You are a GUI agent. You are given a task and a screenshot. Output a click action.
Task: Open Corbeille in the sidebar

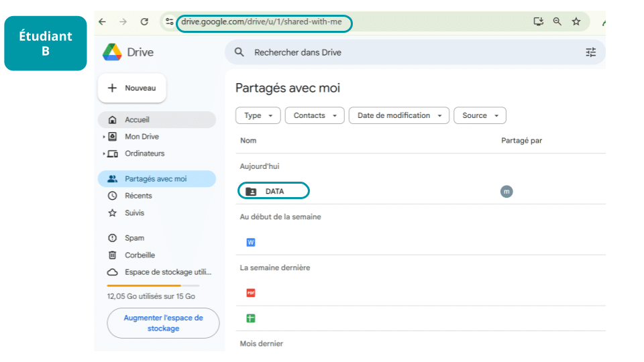[x=140, y=255]
